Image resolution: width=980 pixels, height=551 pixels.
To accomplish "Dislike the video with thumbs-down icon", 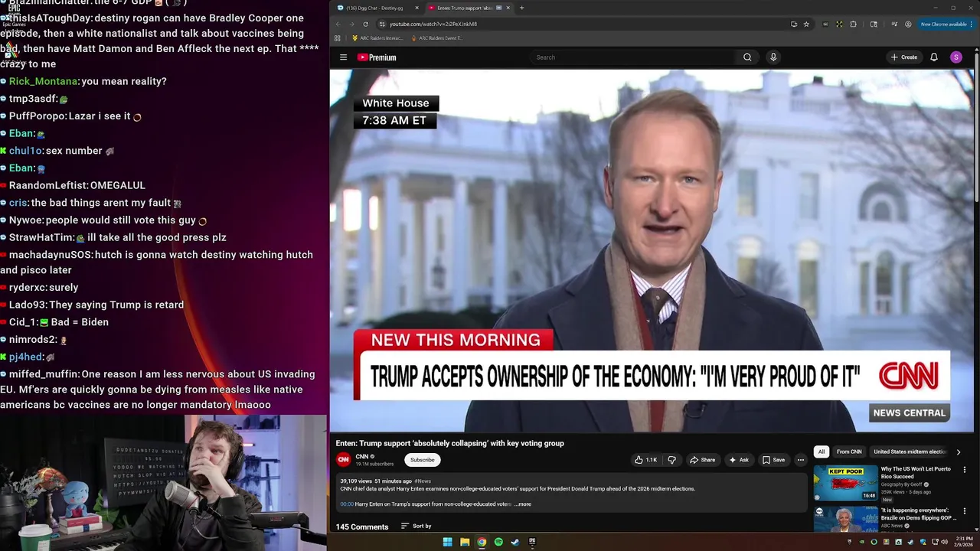I will [x=671, y=460].
